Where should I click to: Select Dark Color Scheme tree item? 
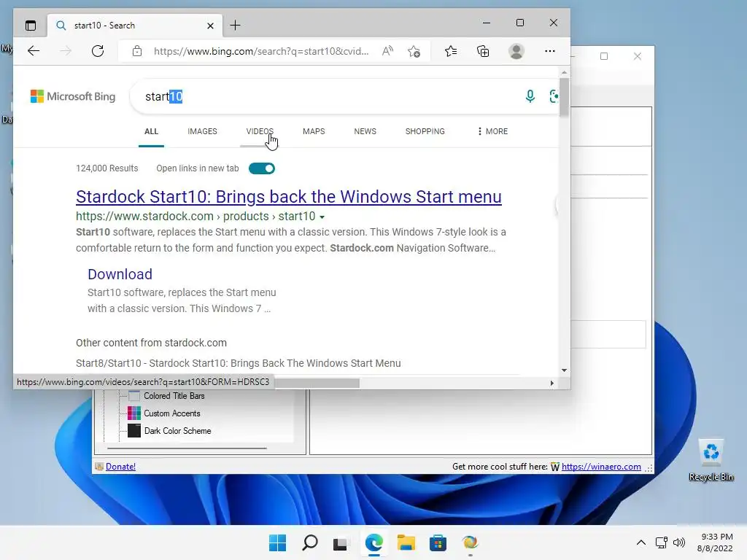(x=177, y=431)
